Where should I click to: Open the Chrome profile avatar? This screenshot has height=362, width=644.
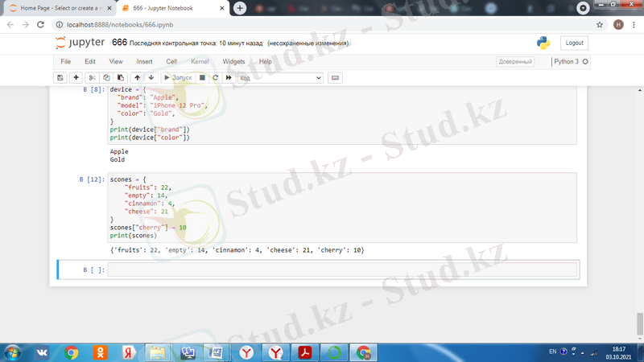[x=618, y=25]
